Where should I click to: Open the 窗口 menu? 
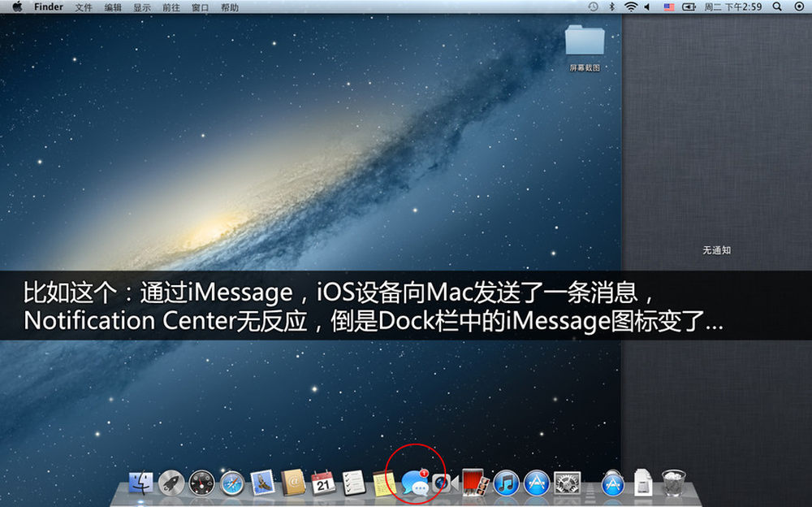(x=200, y=7)
